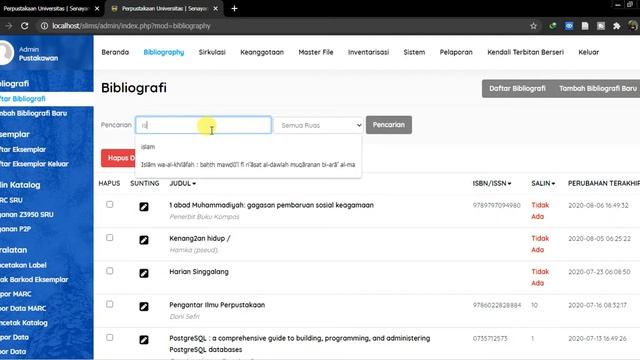This screenshot has height=360, width=640.
Task: Click the browser address bar URL
Action: pos(131,26)
